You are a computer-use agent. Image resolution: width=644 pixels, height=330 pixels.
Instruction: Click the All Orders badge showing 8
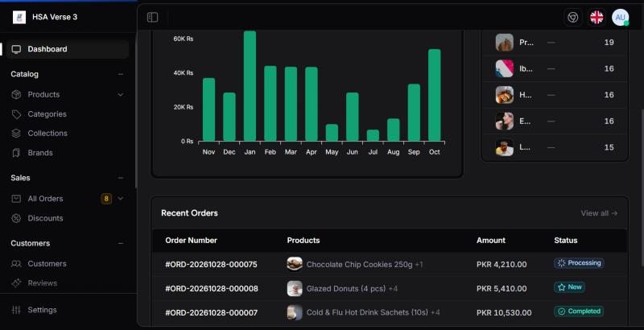pos(106,199)
